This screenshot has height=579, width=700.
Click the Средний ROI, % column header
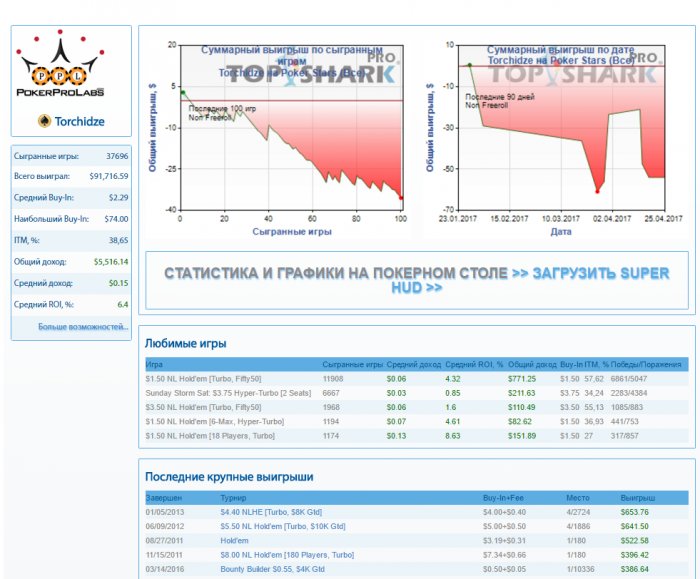pos(474,364)
